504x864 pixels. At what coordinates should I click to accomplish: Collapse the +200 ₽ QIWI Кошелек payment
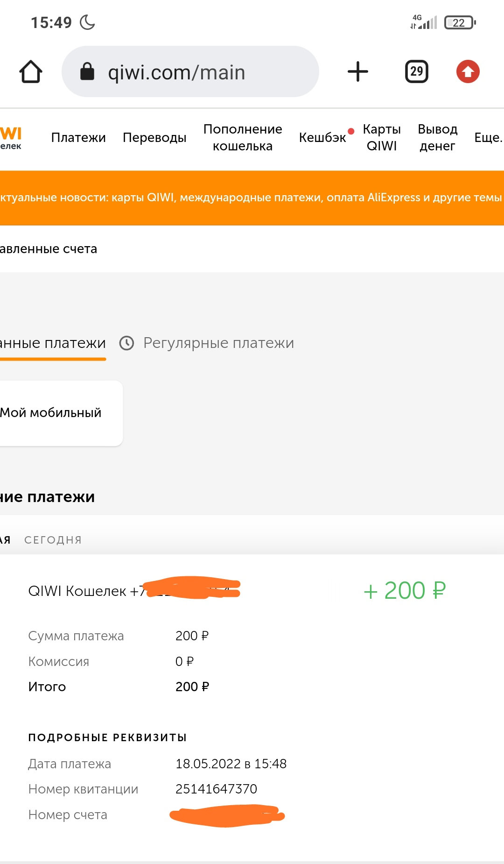252,591
